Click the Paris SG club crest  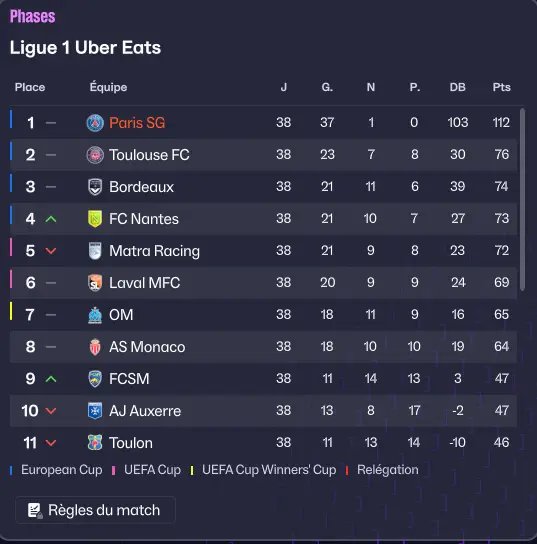(95, 123)
